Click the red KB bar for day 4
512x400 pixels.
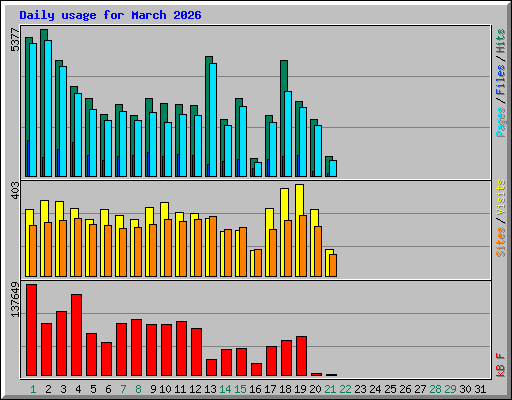pos(77,335)
